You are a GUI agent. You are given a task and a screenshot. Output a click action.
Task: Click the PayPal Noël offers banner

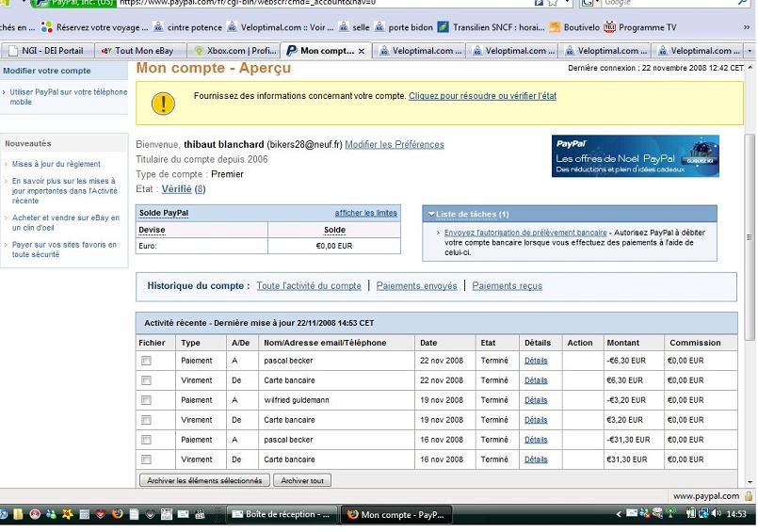[635, 156]
